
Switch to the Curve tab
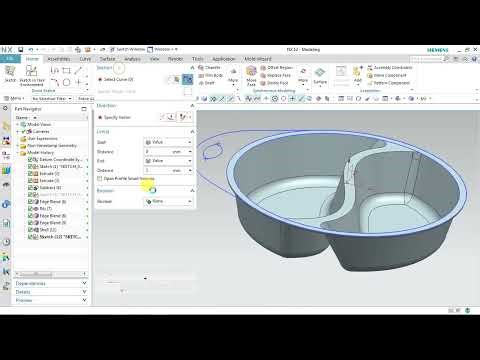click(x=85, y=59)
